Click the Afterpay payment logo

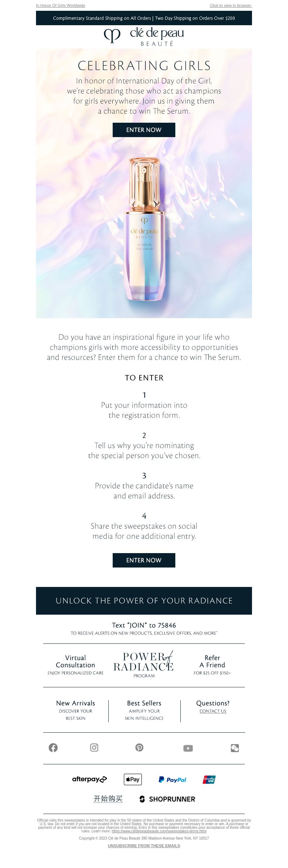[90, 779]
